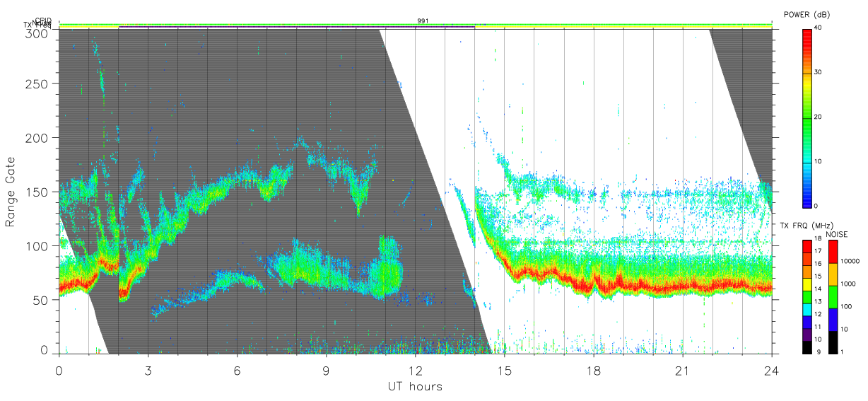Click the TX frequency legend label '14'
Viewport: 868px width, 401px height.
818,289
